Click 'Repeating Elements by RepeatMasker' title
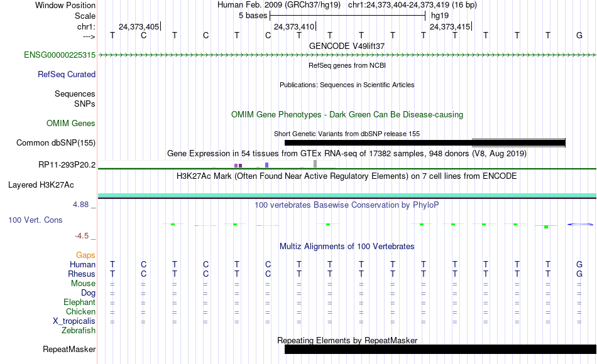The image size is (597, 364). pos(348,340)
